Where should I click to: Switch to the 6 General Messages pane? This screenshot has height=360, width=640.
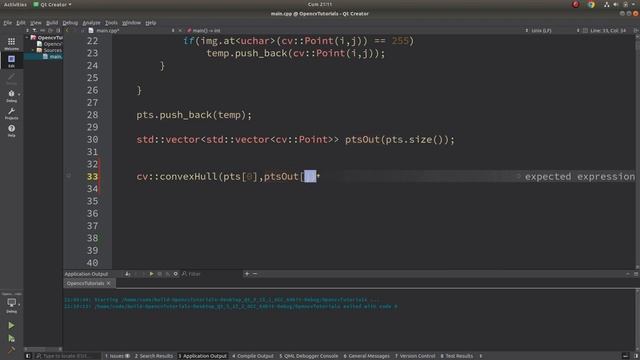pos(367,356)
